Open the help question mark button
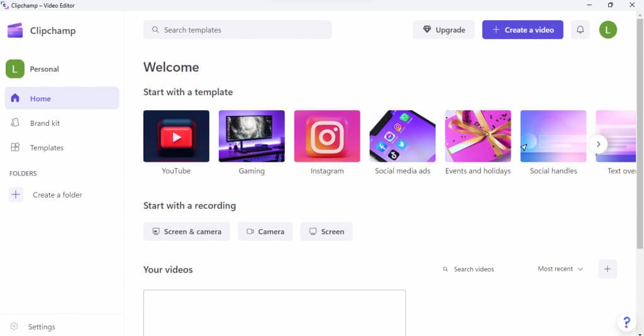644x336 pixels. 626,322
